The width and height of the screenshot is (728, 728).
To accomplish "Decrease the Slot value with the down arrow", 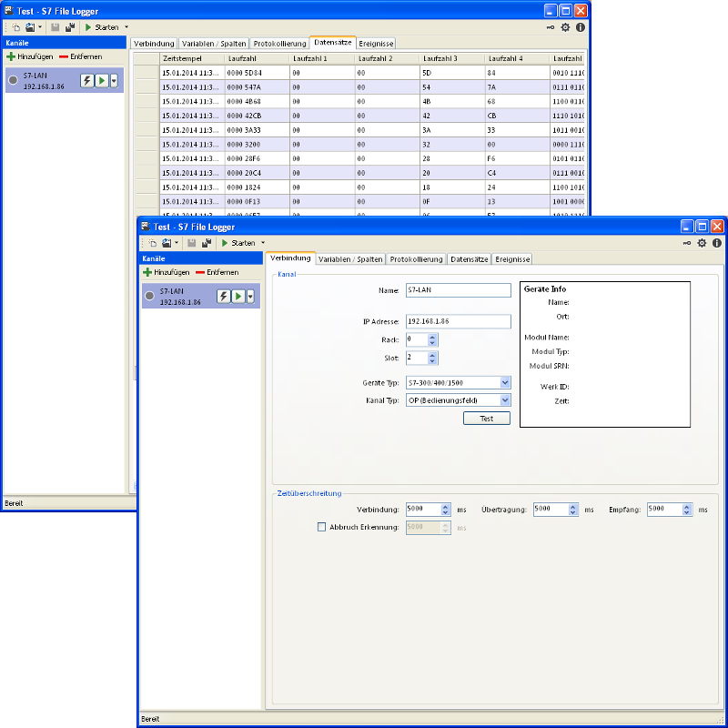I will point(432,360).
